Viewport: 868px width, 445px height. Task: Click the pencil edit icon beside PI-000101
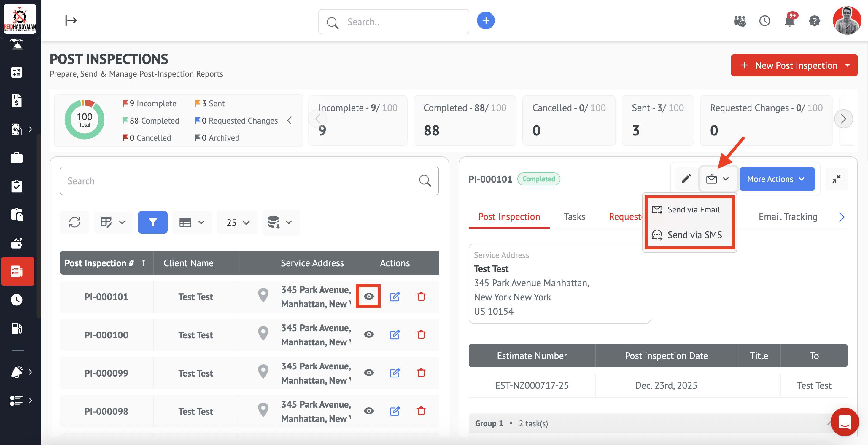[x=686, y=179]
